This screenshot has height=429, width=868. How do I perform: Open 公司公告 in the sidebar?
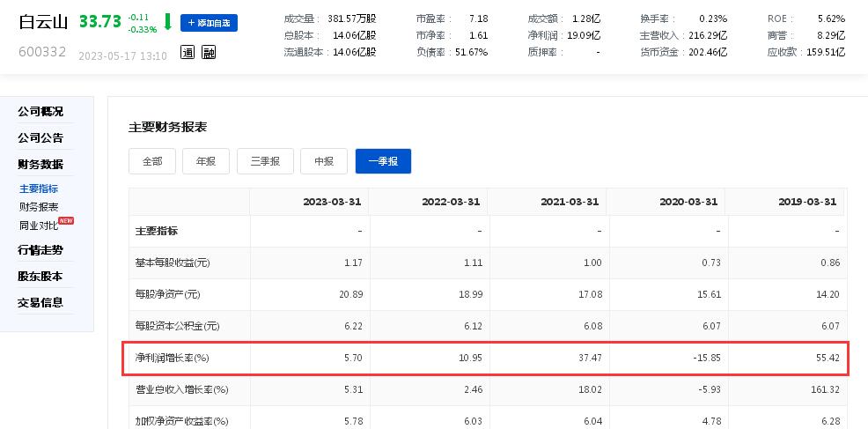click(40, 138)
